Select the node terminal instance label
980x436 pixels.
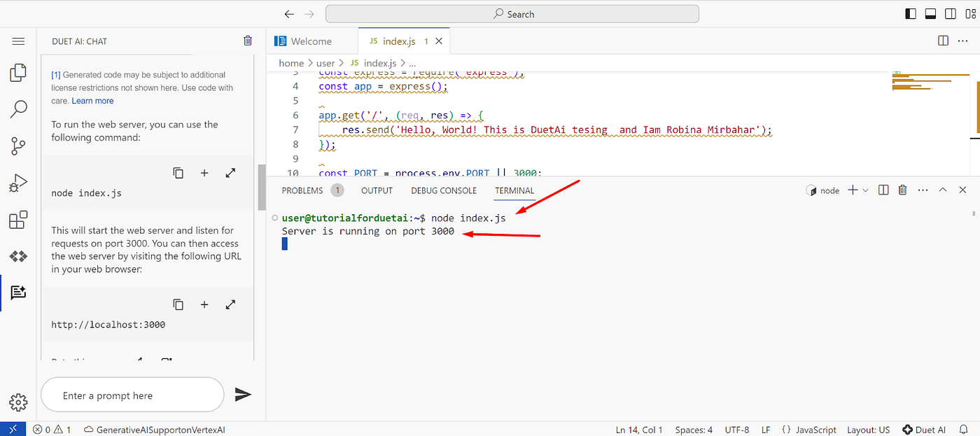pyautogui.click(x=823, y=190)
